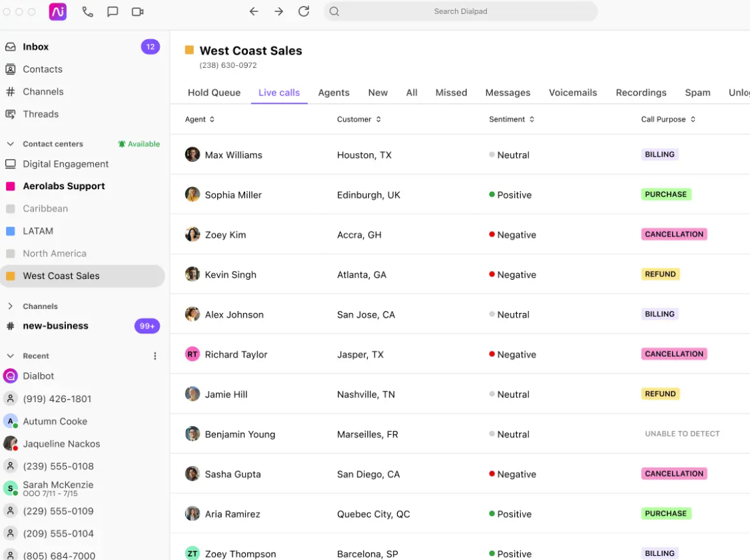
Task: Switch to the Hold Queue tab
Action: pos(214,93)
